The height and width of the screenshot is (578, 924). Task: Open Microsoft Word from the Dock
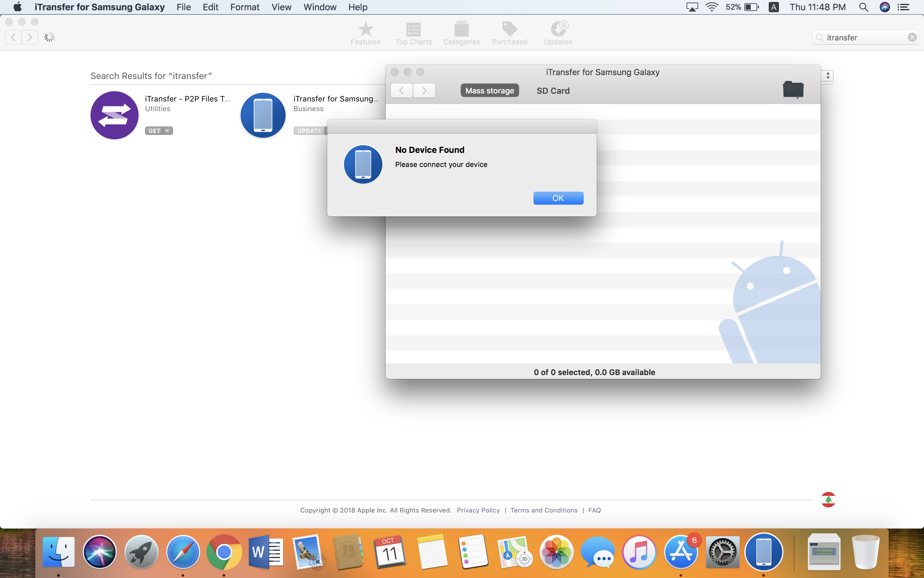pos(266,552)
